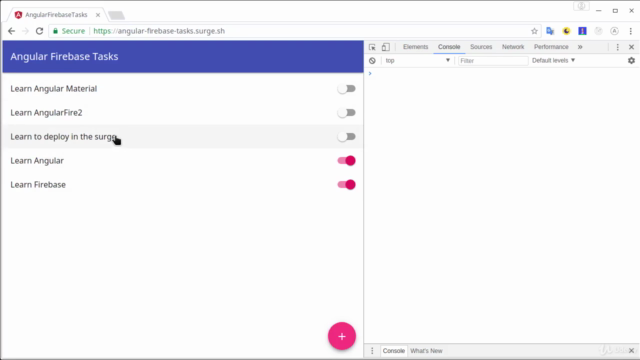Open Default levels dropdown

[553, 60]
